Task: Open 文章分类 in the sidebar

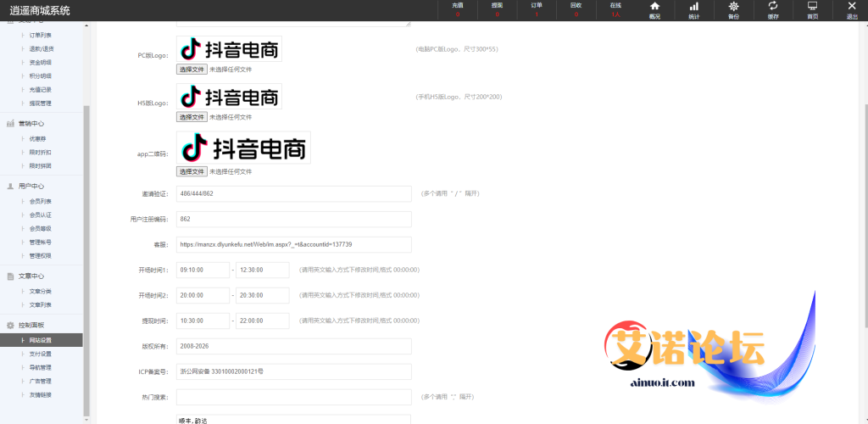Action: [x=41, y=291]
